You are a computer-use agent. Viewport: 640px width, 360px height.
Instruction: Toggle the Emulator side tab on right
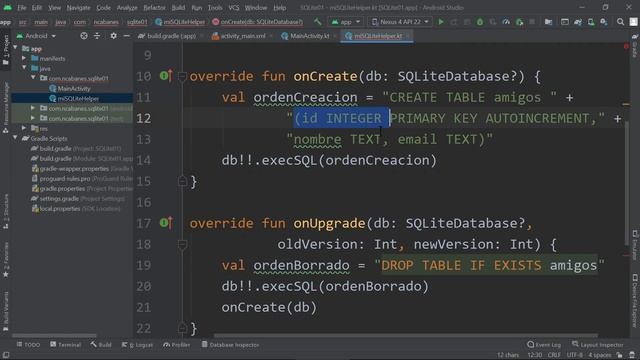635,245
